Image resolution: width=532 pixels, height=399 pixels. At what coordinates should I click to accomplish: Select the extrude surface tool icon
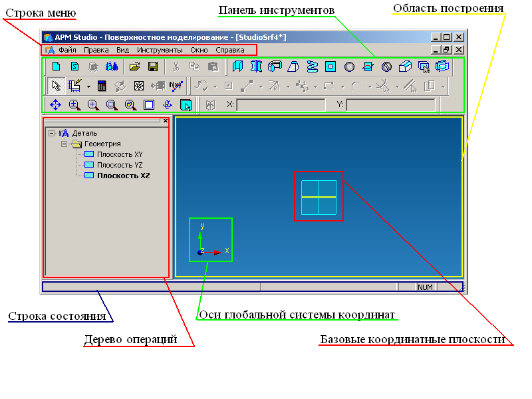tap(237, 66)
